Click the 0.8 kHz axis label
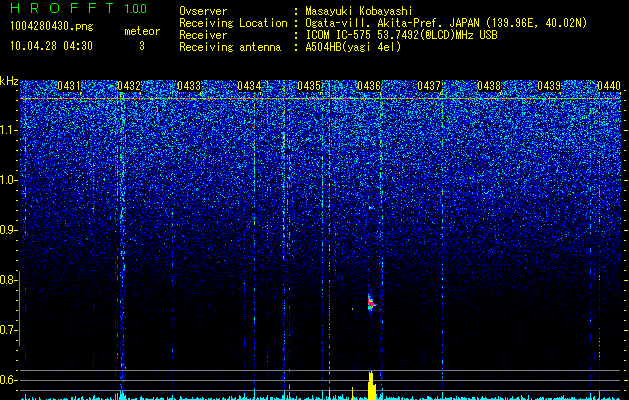 [8, 280]
